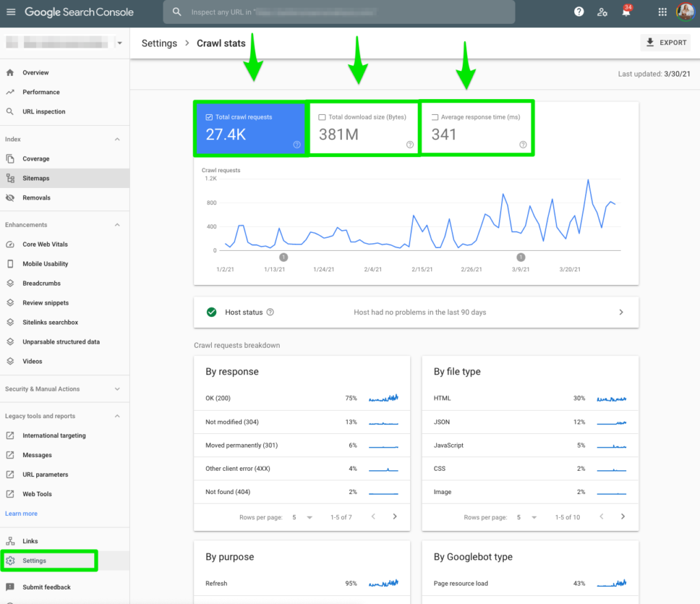Viewport: 700px width, 604px height.
Task: Type in the Inspect any URL search field
Action: 342,12
